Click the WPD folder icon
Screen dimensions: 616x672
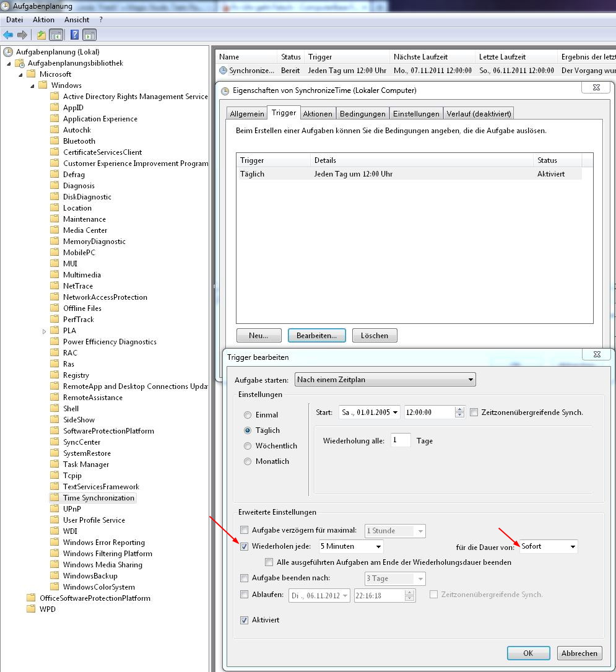[31, 609]
